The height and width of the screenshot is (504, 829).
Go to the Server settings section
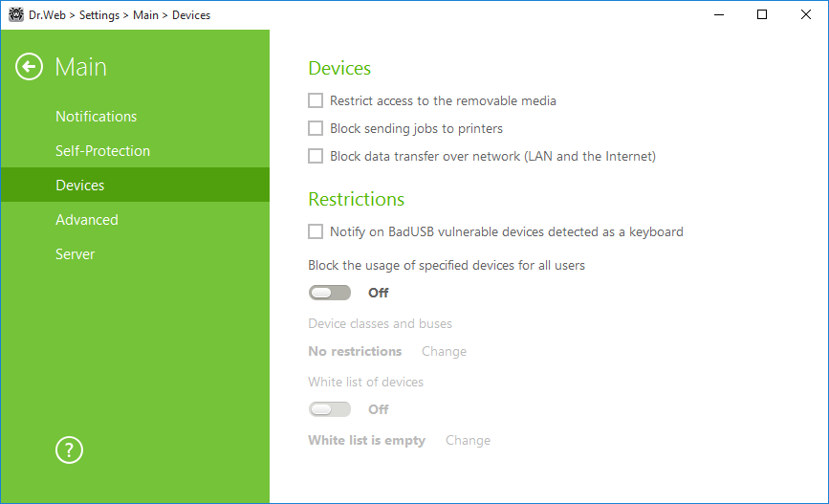pos(76,253)
